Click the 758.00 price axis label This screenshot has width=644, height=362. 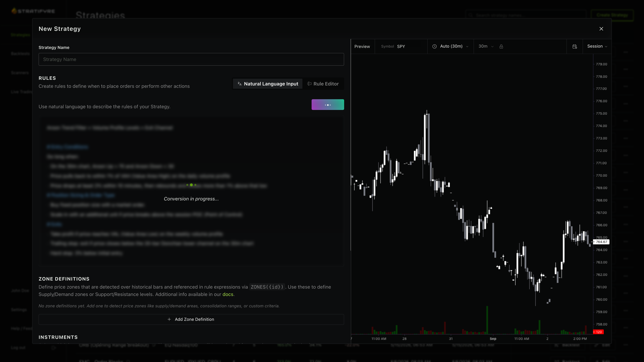click(601, 324)
